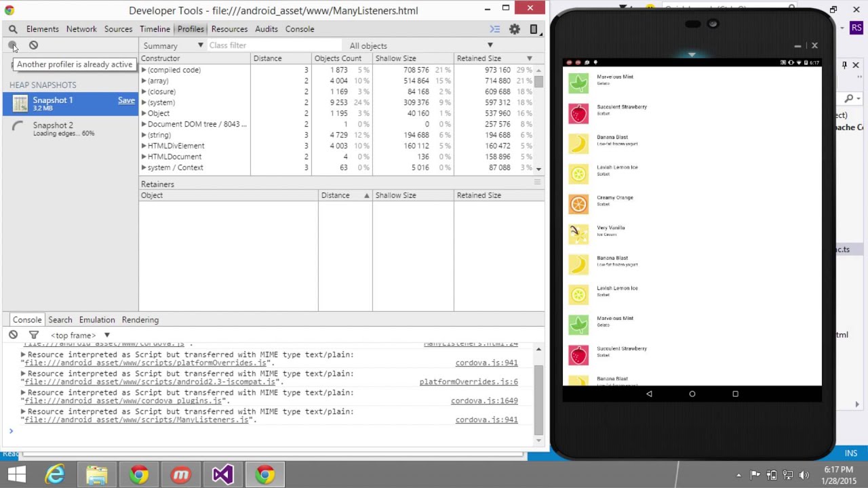Expand the (closure) constructor row
Image resolution: width=868 pixels, height=488 pixels.
tap(144, 91)
